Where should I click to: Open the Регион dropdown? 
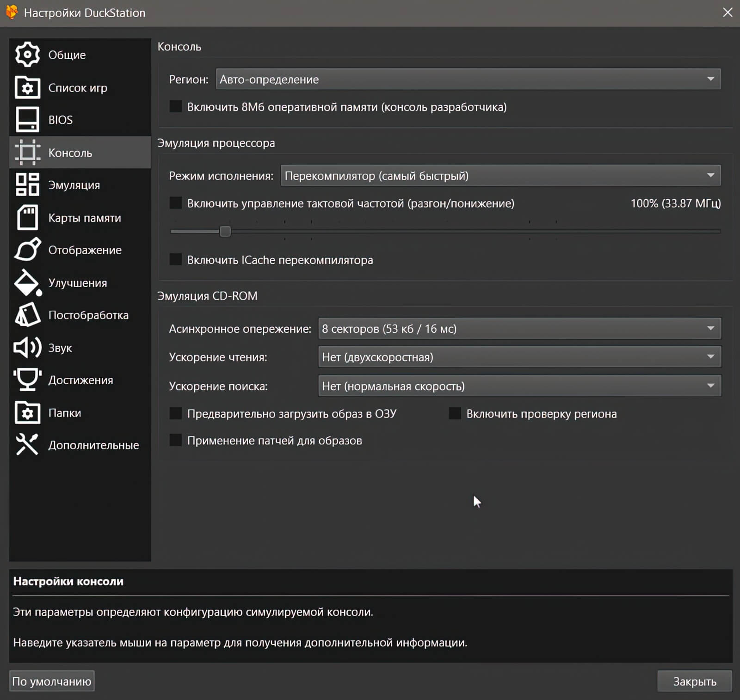[468, 79]
